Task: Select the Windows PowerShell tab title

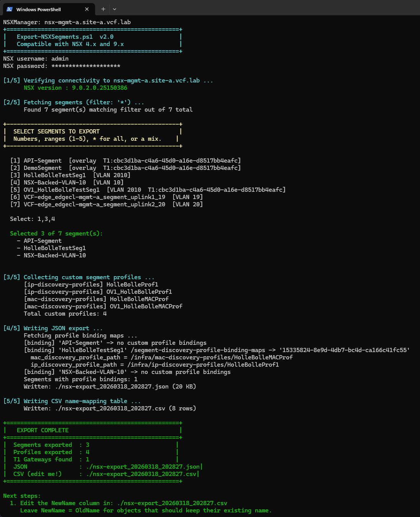Action: [x=38, y=10]
